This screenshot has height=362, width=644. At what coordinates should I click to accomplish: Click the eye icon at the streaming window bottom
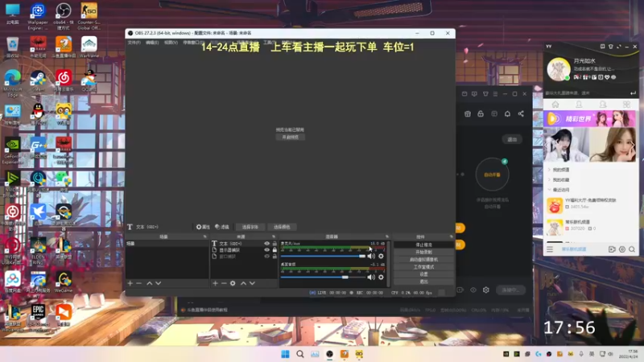coord(473,290)
